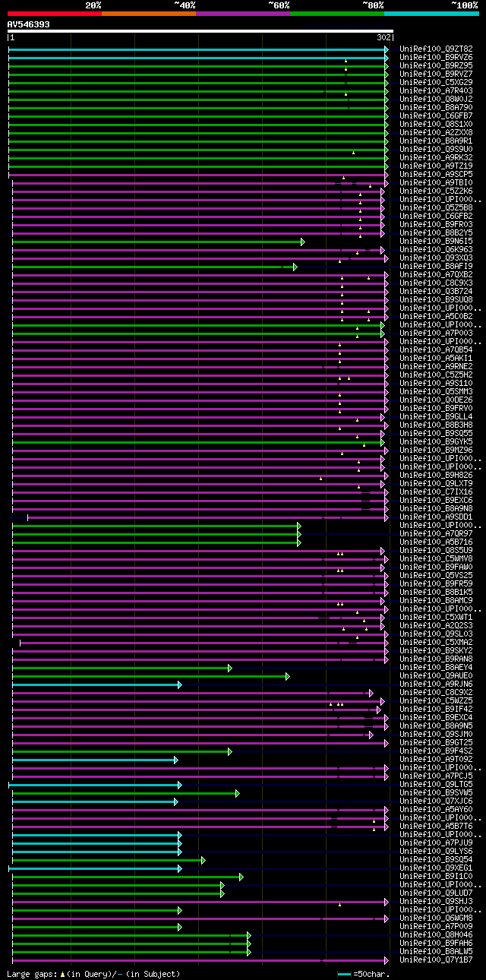
Task: Select label UniRef100_A5B7T6
Action: click(x=436, y=826)
